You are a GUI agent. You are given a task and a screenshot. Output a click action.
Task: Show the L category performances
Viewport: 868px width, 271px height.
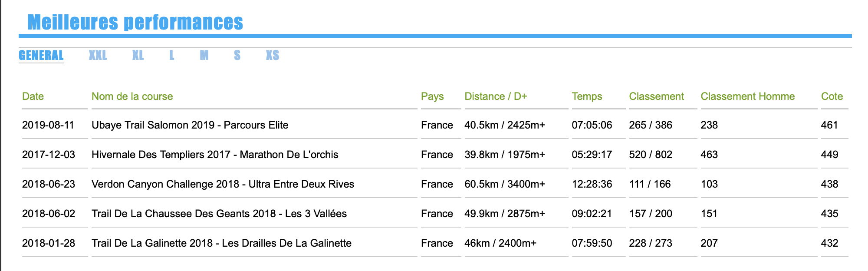click(x=172, y=55)
